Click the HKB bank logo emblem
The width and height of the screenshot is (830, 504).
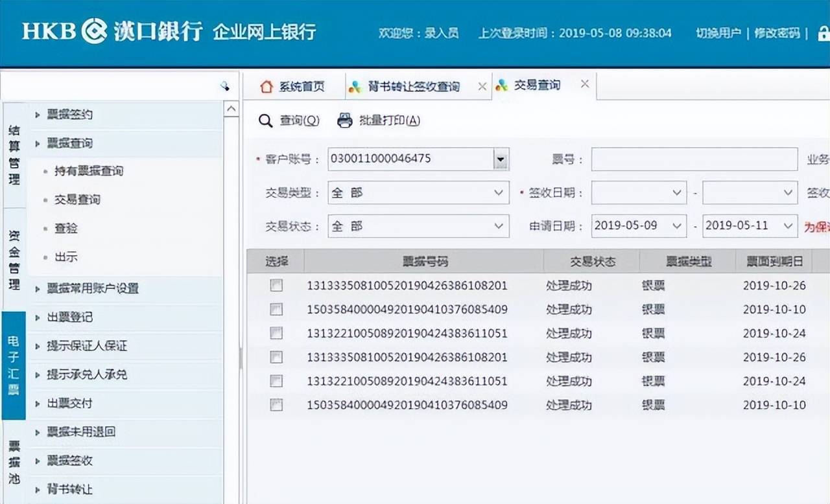pyautogui.click(x=94, y=31)
